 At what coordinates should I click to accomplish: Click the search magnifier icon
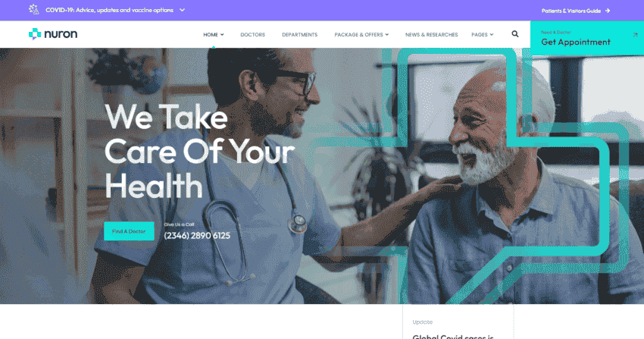click(x=514, y=34)
